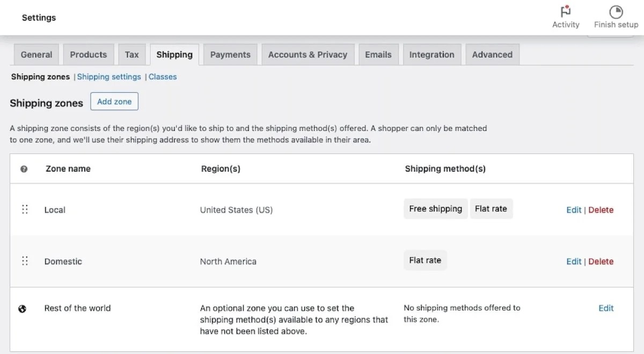Image resolution: width=644 pixels, height=354 pixels.
Task: Click the Free shipping method badge
Action: pyautogui.click(x=435, y=209)
